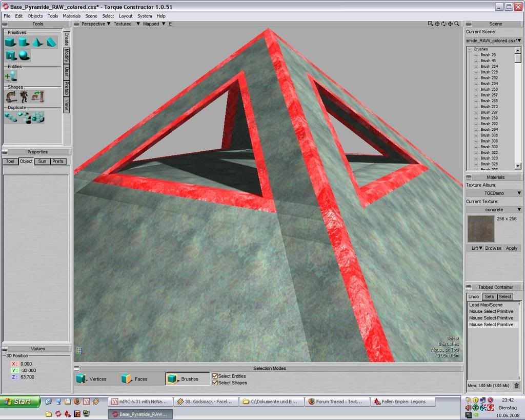Open the TGEDemo texture album dropdown
This screenshot has height=420, width=525.
pos(495,193)
